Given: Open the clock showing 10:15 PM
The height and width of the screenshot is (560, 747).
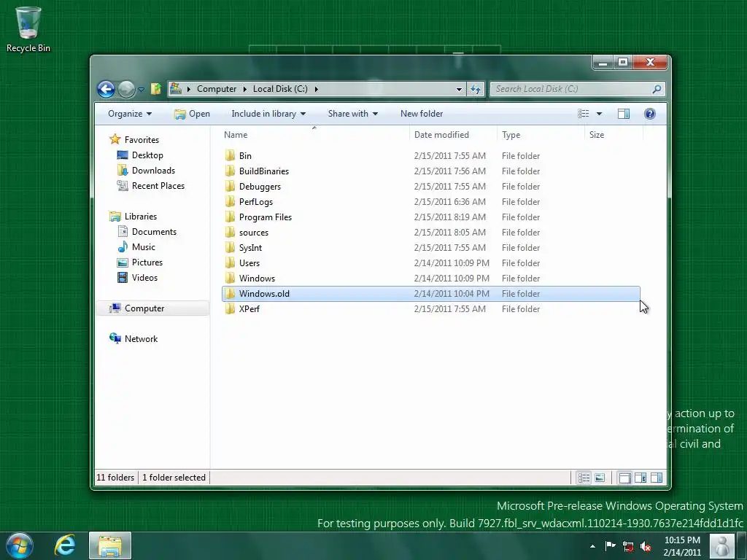Looking at the screenshot, I should pyautogui.click(x=682, y=546).
